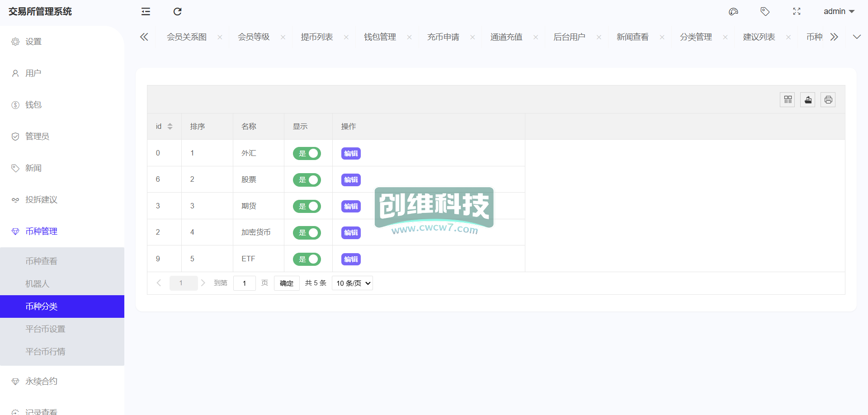Click the table print icon

[828, 100]
